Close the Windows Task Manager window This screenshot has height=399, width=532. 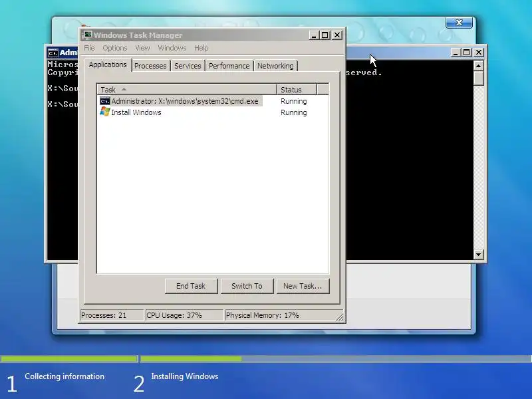[337, 35]
